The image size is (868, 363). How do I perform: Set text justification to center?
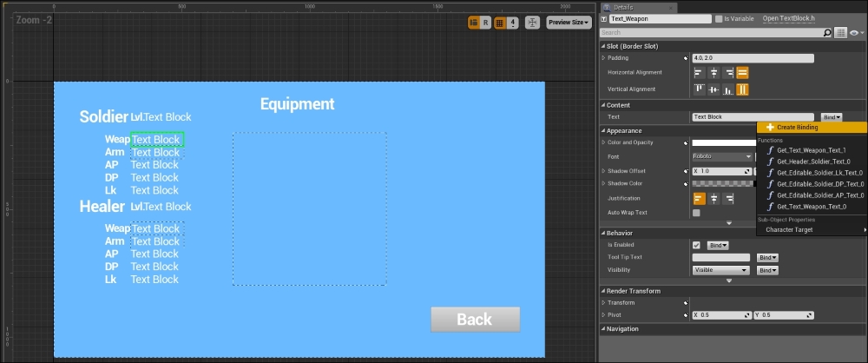coord(713,198)
